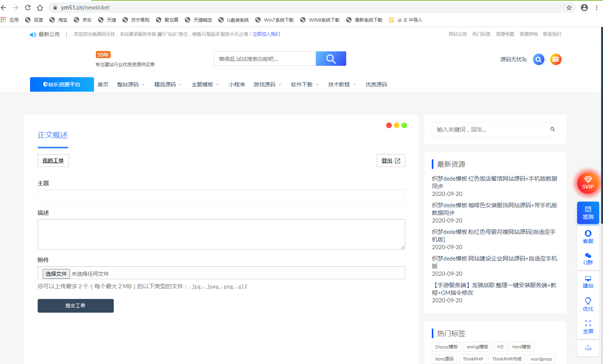This screenshot has width=603, height=364.
Task: Focus the 描述 description textarea
Action: click(x=221, y=234)
